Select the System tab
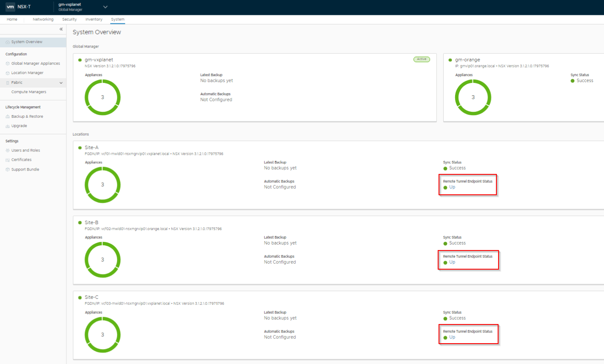Screen dimensions: 604x364 (118, 19)
